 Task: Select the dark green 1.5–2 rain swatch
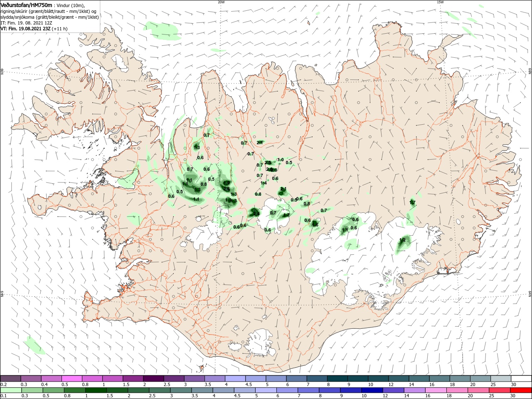tap(117, 390)
